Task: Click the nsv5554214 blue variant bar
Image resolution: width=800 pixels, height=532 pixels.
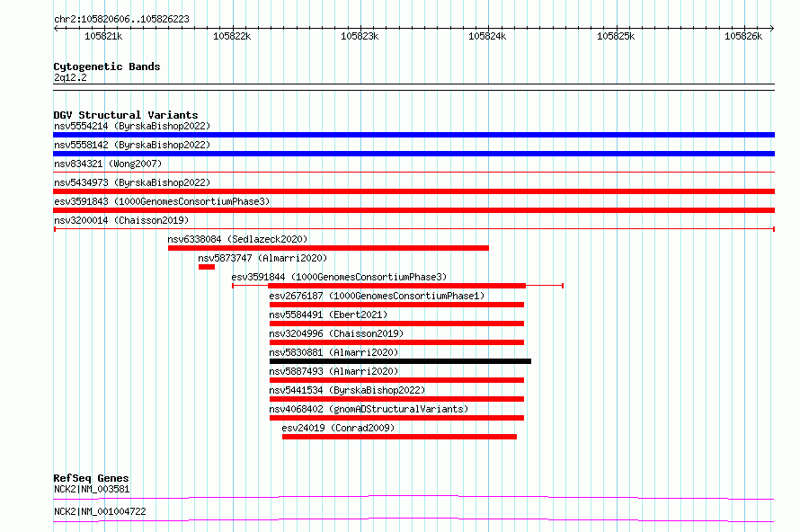Action: (x=413, y=135)
